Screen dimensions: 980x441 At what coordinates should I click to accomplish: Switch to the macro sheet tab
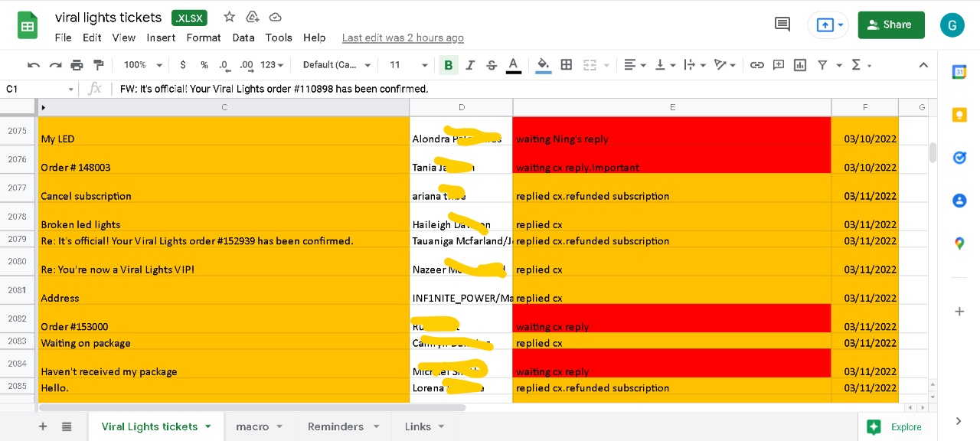point(260,426)
